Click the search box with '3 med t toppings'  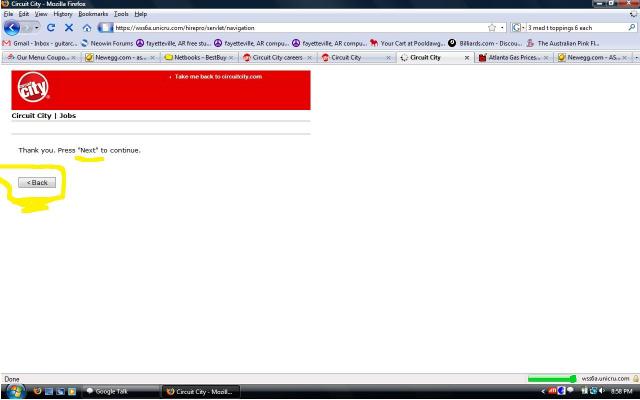[x=576, y=28]
